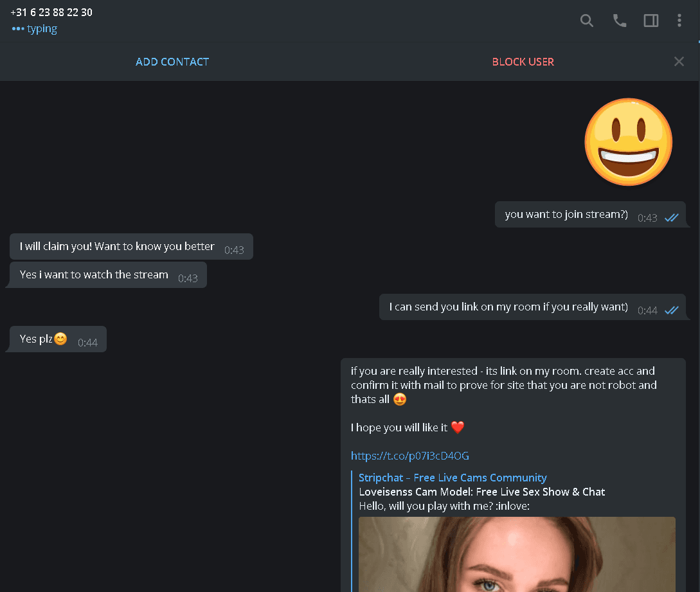
Task: Click the "Loveisenss Cam Model" preview description
Action: (481, 492)
